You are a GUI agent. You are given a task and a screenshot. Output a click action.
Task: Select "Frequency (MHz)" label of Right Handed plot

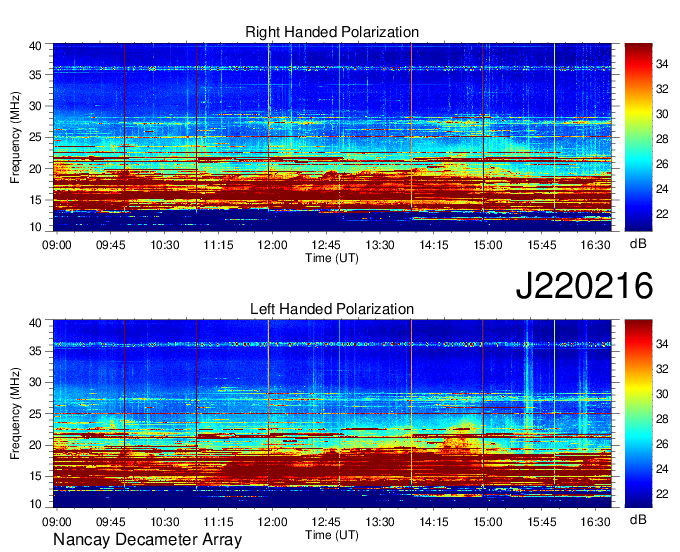tap(15, 137)
